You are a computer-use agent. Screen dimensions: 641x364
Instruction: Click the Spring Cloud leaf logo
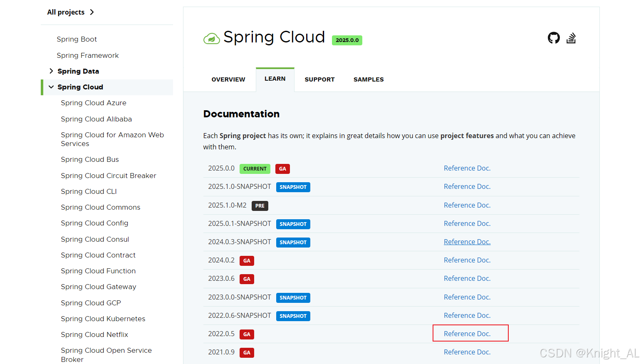click(x=211, y=39)
